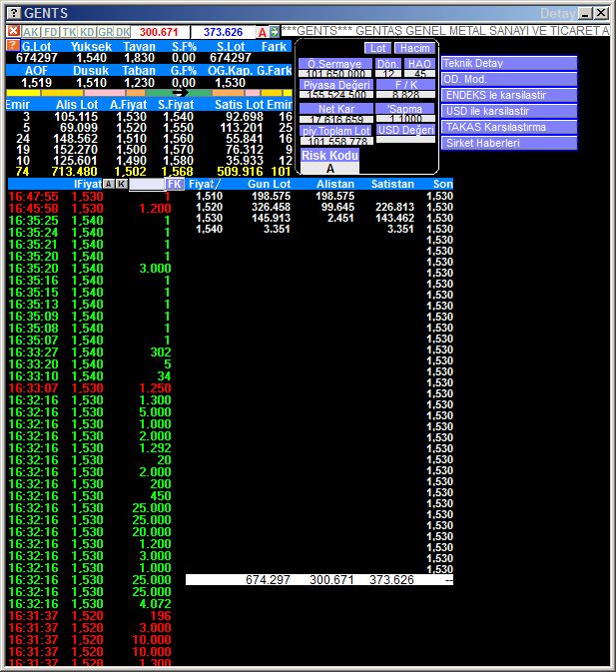The image size is (616, 672).
Task: Select the KD toolbar button
Action: 88,32
